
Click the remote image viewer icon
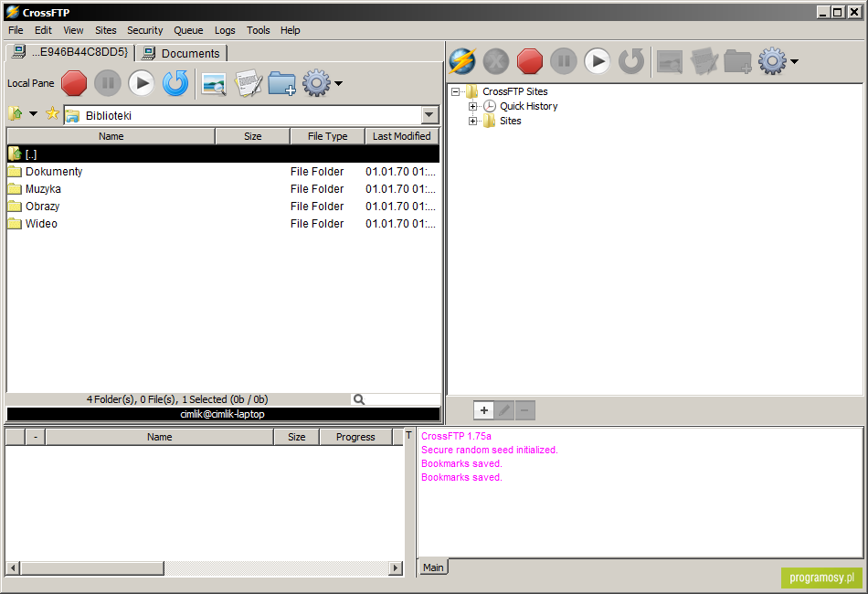pyautogui.click(x=670, y=61)
